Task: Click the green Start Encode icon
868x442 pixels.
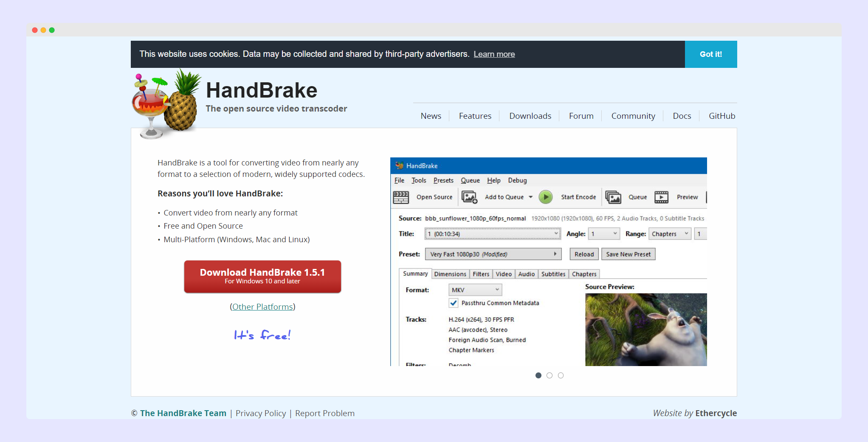Action: 546,197
